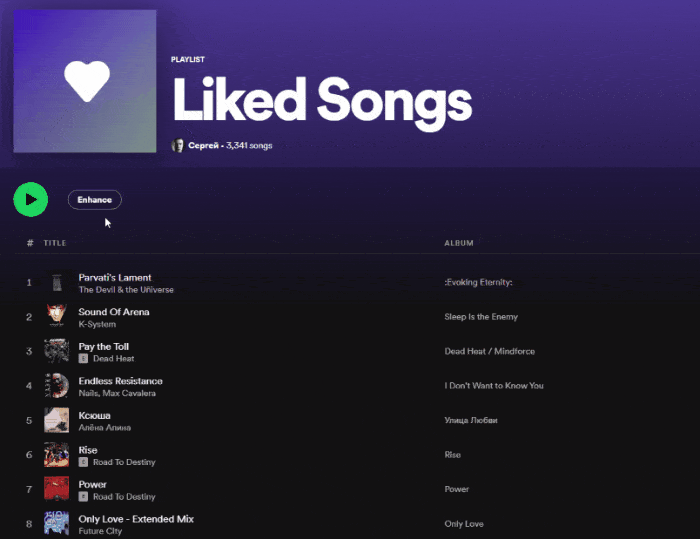
Task: Click Parvati's Lament album art
Action: click(57, 283)
